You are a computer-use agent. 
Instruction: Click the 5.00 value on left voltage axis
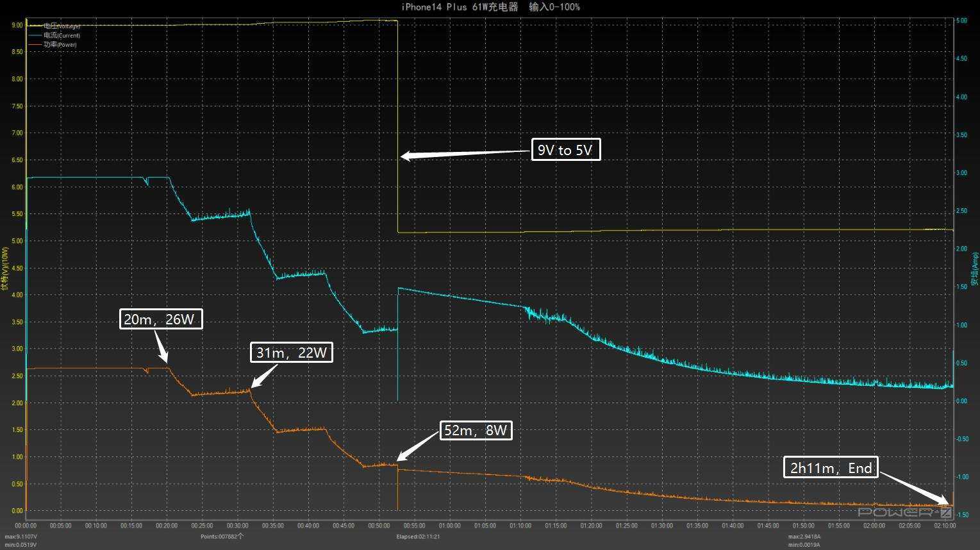click(x=17, y=241)
